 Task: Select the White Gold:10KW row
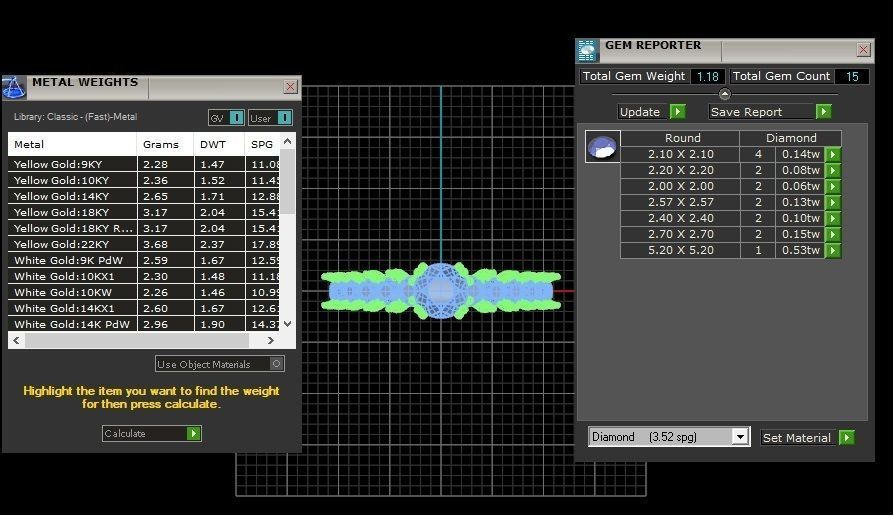(x=144, y=292)
